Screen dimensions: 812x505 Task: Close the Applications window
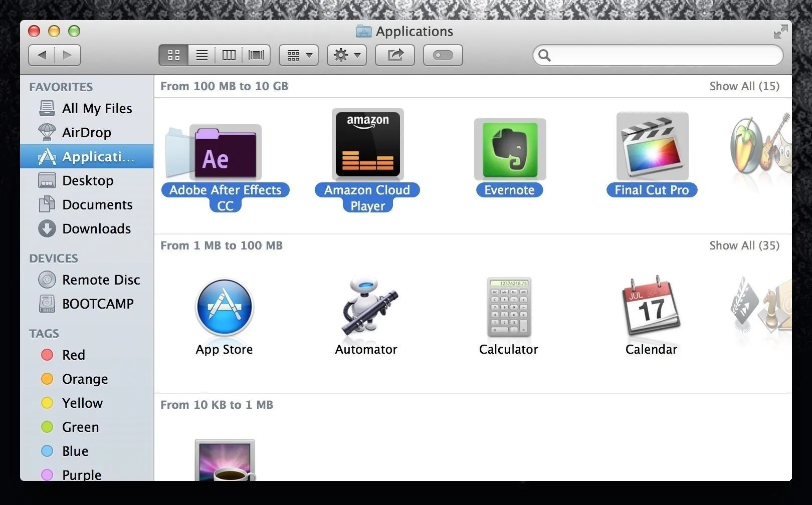pyautogui.click(x=34, y=31)
